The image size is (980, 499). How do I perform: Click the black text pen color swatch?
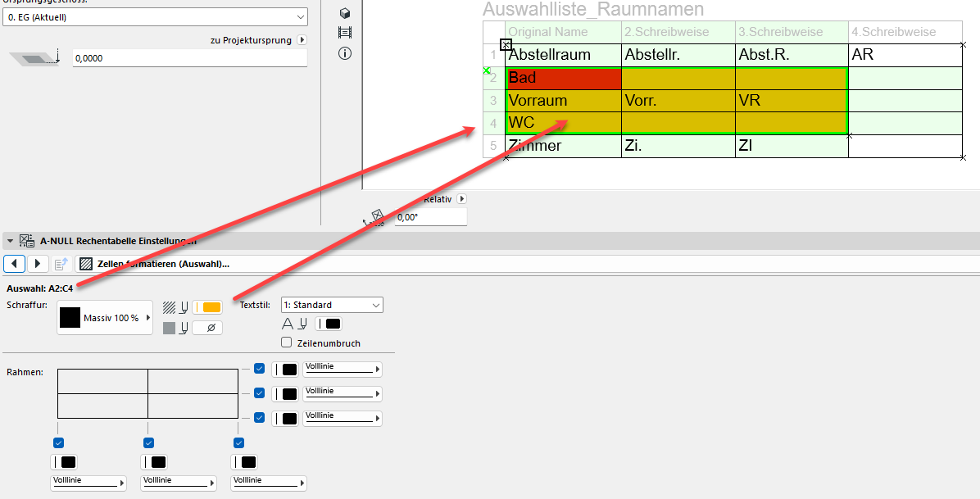tap(329, 324)
